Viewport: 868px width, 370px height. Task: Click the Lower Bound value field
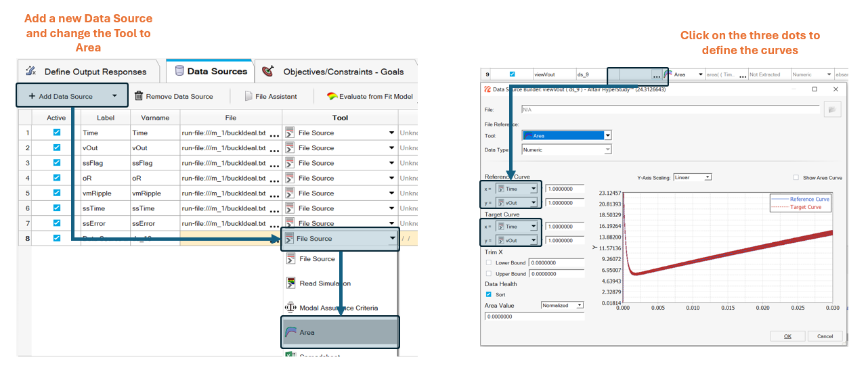[557, 262]
